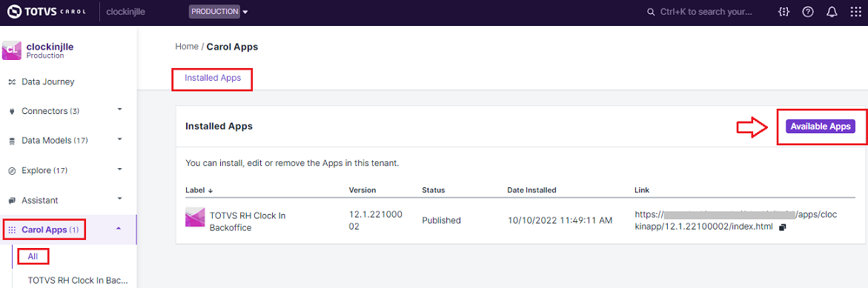Select All under Carol Apps

point(33,256)
